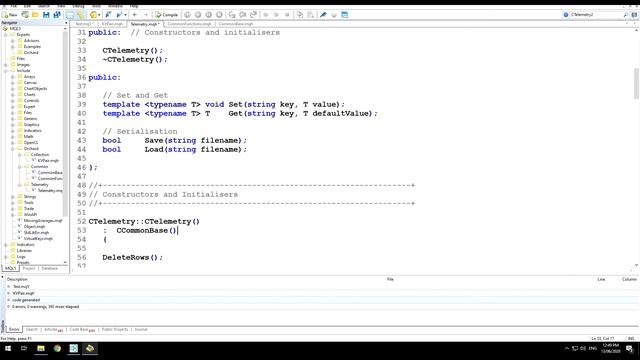Select Object.mqh file in Navigator
Screen dimensions: 640x360
(34, 227)
